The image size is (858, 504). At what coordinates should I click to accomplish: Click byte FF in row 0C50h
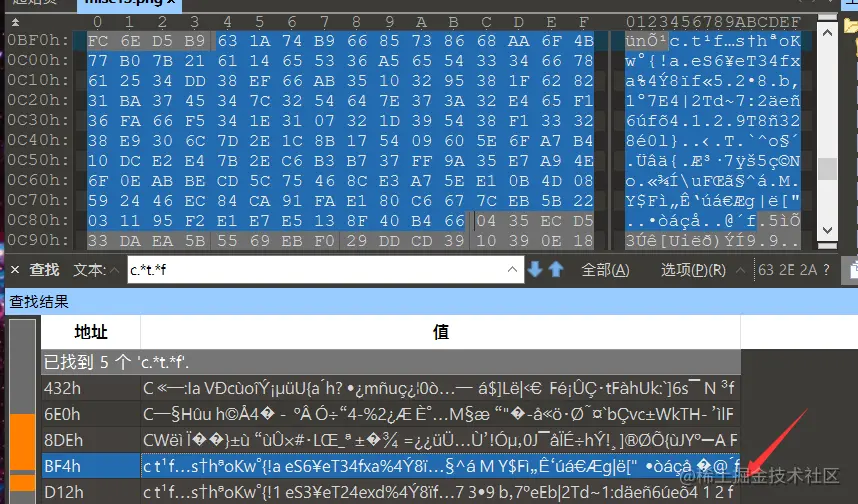421,161
